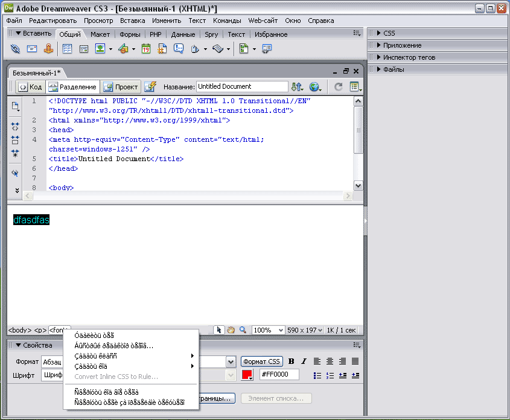Collapse the Свойства panel

pos(19,345)
